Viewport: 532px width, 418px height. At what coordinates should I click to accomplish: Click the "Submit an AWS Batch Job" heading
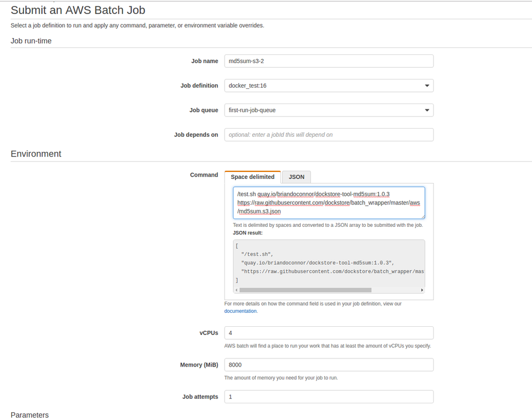pyautogui.click(x=78, y=10)
